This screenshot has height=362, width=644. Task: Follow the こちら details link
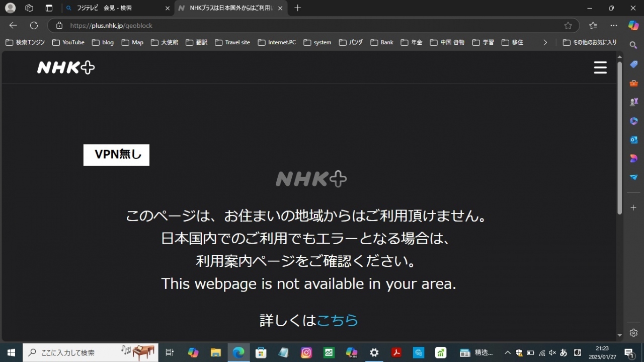(337, 320)
